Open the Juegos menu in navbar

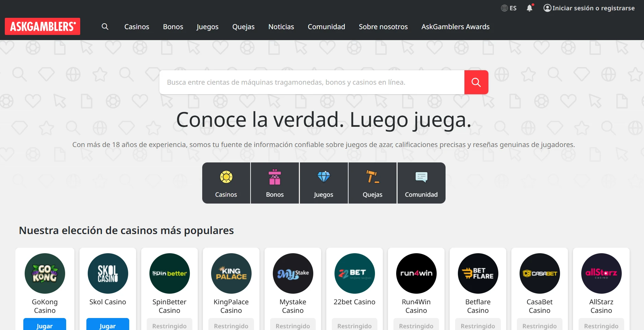208,27
